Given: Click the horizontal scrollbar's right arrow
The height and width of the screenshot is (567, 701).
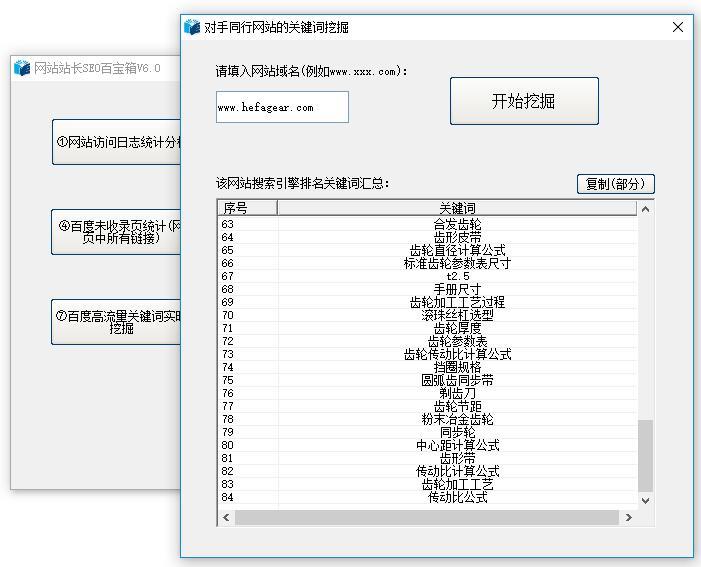Looking at the screenshot, I should tap(628, 517).
